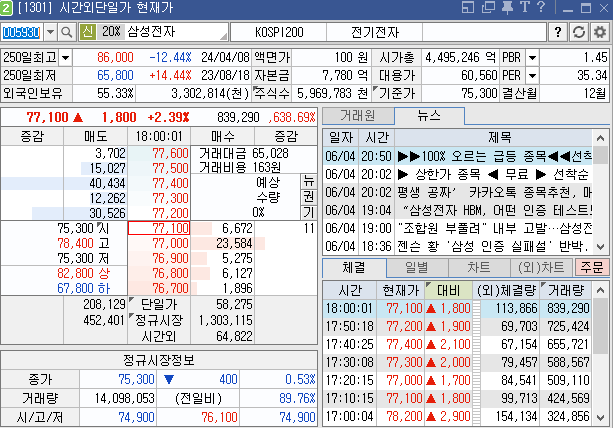Refresh data with the reload icon
Screen dimensions: 613x428
[x=579, y=32]
